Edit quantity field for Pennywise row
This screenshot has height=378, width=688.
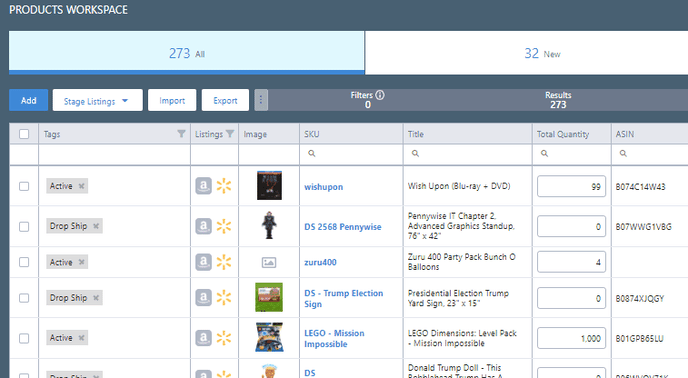[571, 226]
